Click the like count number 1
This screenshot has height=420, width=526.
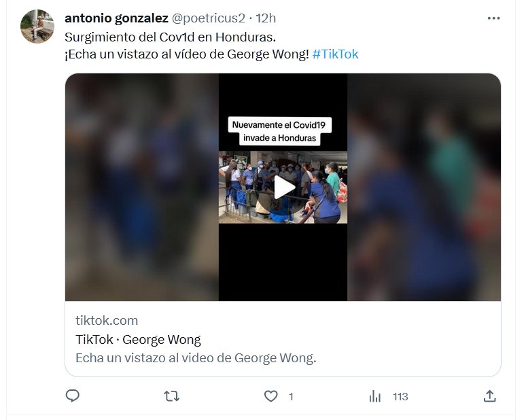tap(291, 396)
